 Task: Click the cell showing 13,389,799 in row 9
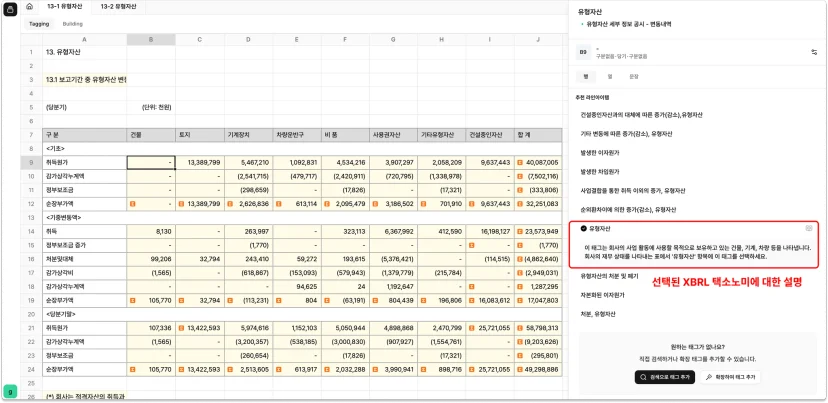click(200, 162)
